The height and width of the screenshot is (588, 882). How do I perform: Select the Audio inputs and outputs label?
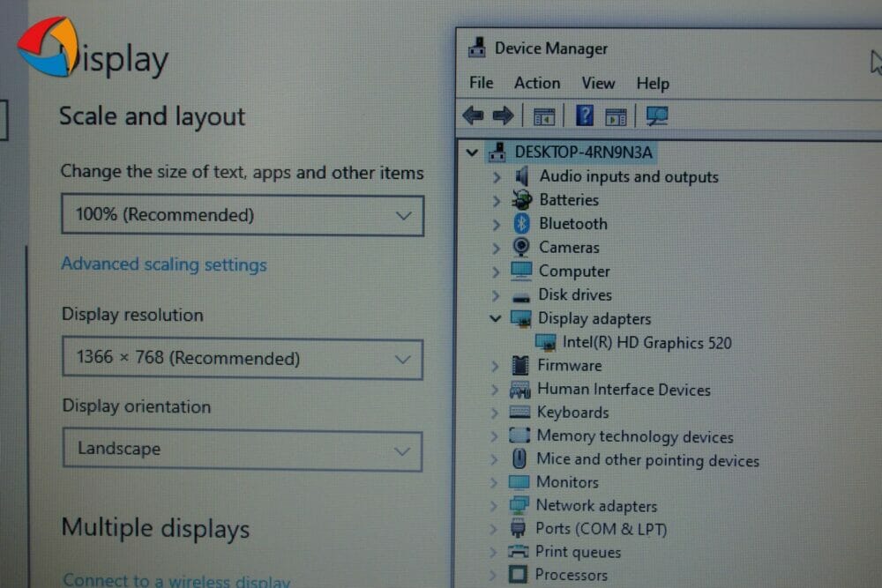tap(629, 176)
